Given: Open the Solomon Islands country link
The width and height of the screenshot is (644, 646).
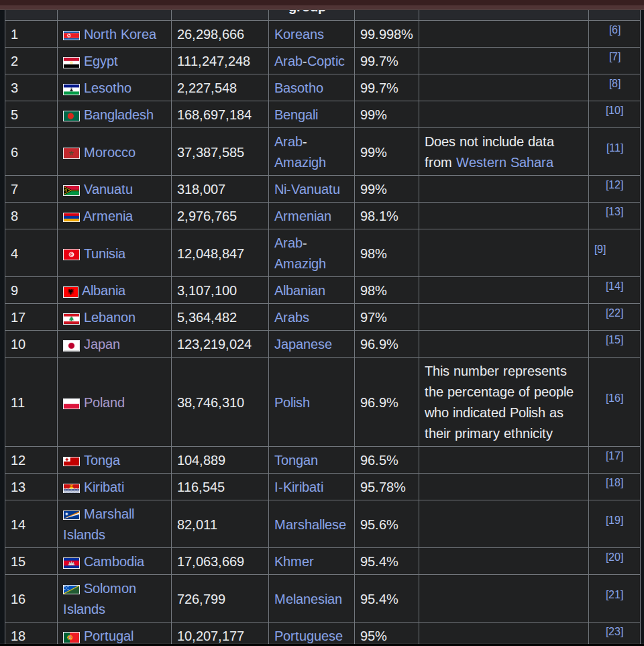Looking at the screenshot, I should (100, 598).
